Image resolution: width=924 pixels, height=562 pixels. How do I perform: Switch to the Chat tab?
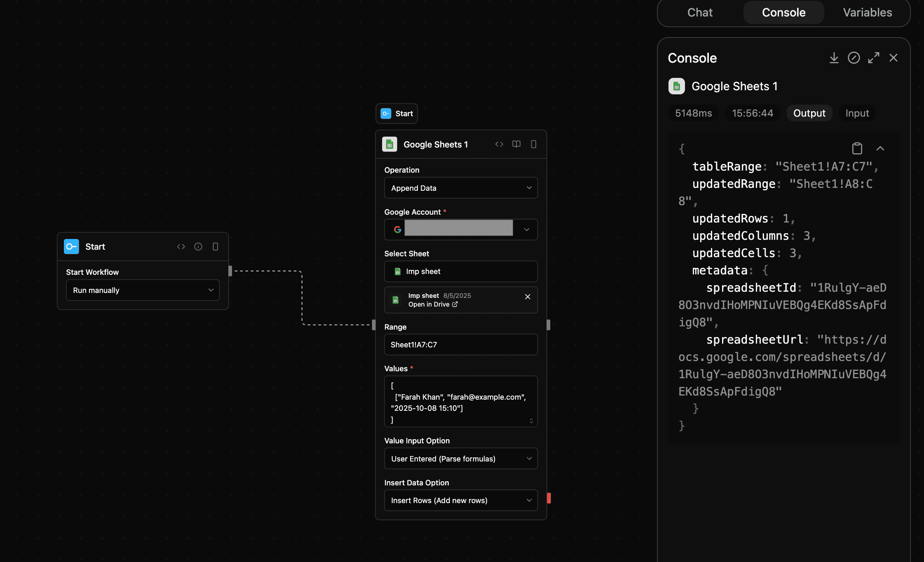coord(699,12)
